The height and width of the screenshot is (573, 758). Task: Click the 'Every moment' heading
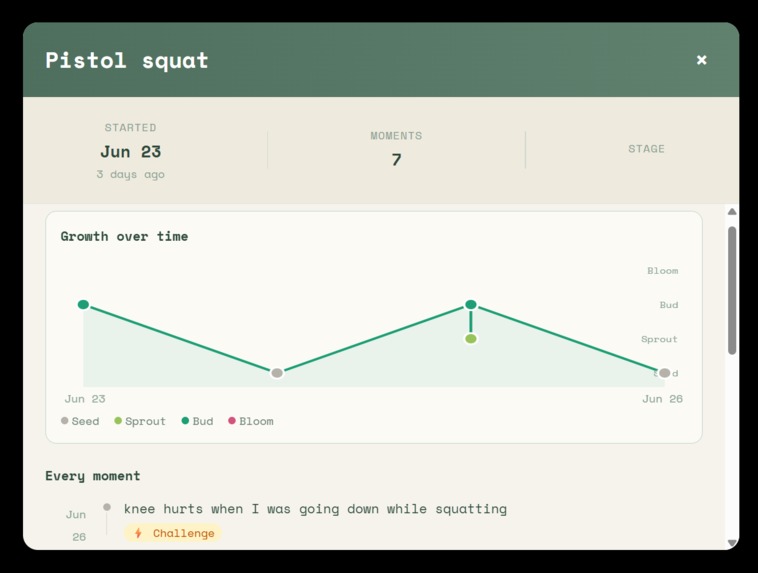tap(93, 476)
